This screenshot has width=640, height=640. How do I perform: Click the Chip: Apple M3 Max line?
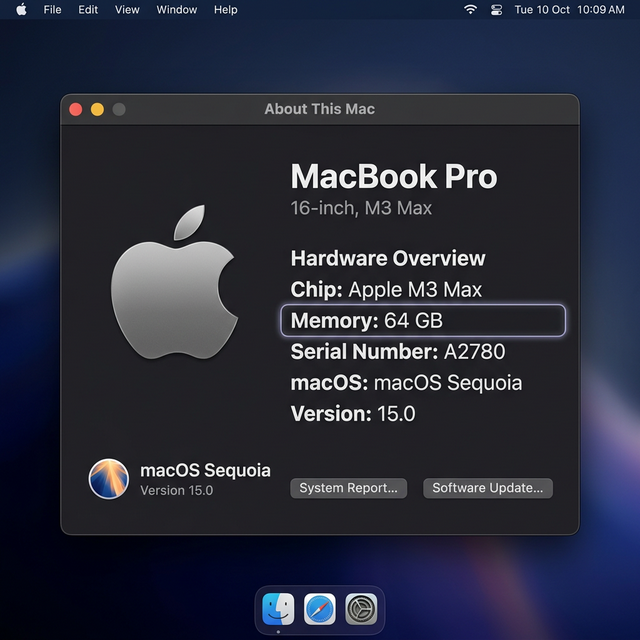[x=386, y=290]
